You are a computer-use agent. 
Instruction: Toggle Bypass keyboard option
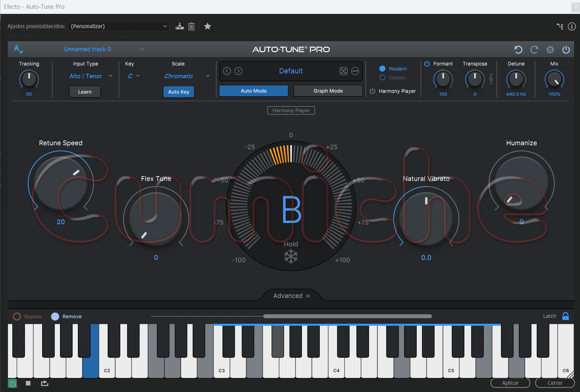17,316
